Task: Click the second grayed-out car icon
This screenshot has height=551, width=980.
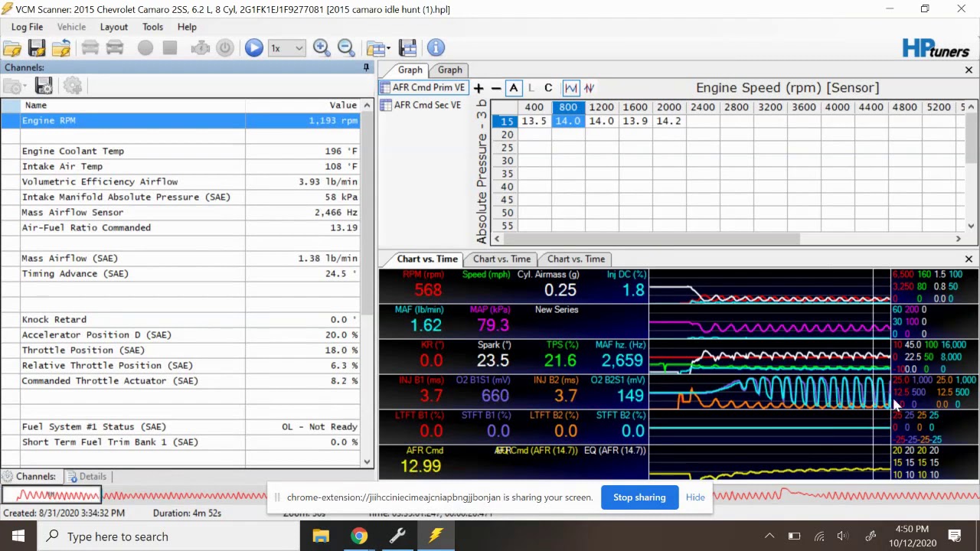Action: tap(115, 48)
